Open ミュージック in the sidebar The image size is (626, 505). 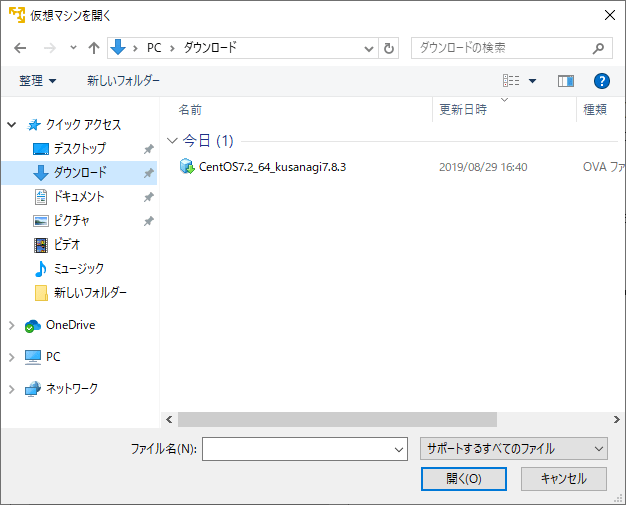79,269
